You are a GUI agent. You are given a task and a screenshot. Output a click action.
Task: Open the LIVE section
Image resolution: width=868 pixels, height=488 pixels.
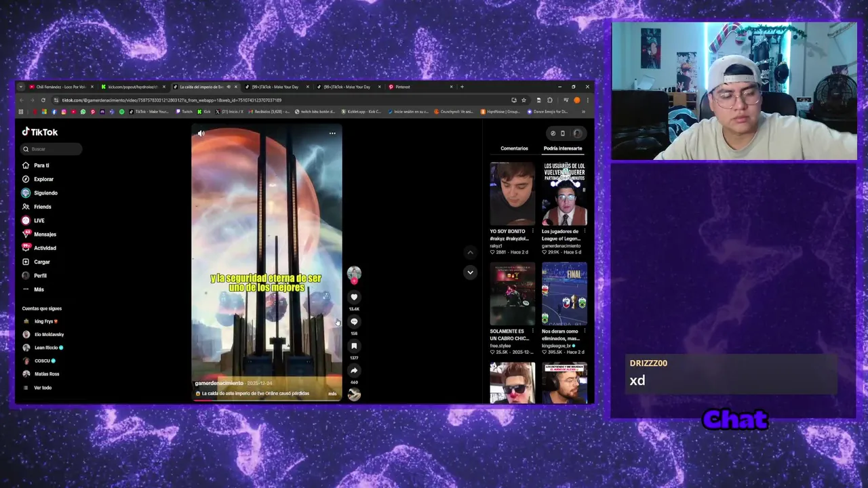point(34,220)
